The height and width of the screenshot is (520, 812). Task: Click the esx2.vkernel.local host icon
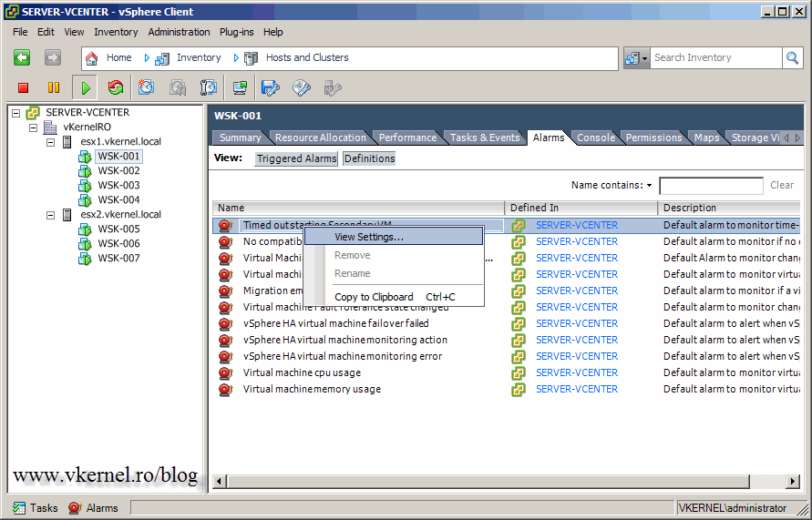[x=67, y=215]
